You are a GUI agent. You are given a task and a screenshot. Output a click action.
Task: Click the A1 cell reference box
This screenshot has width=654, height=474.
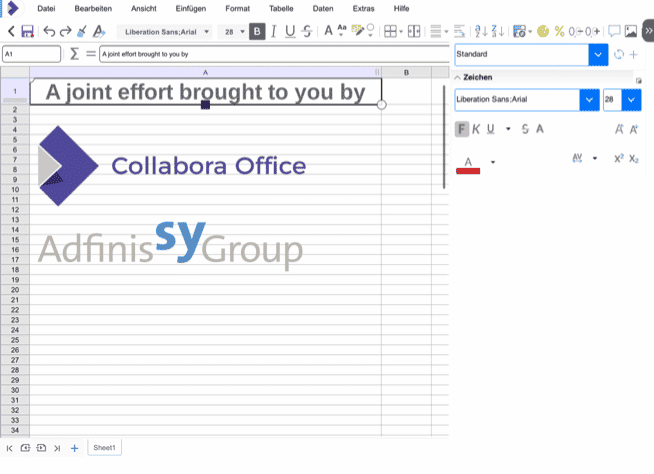click(31, 53)
